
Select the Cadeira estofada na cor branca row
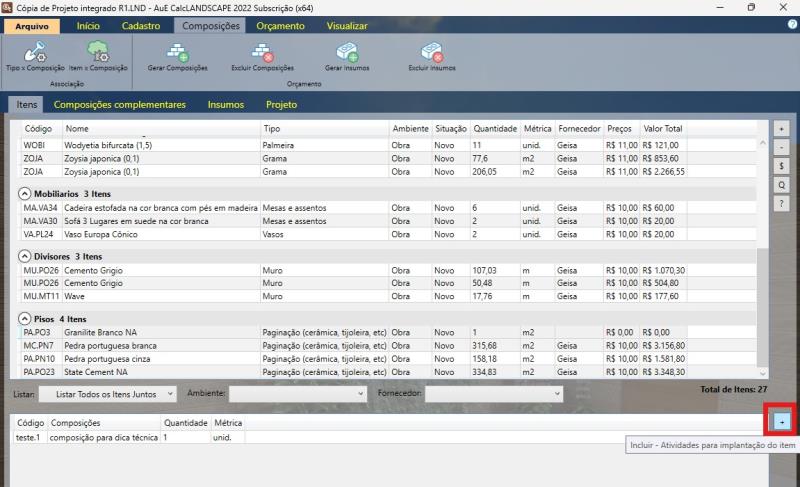coord(388,208)
